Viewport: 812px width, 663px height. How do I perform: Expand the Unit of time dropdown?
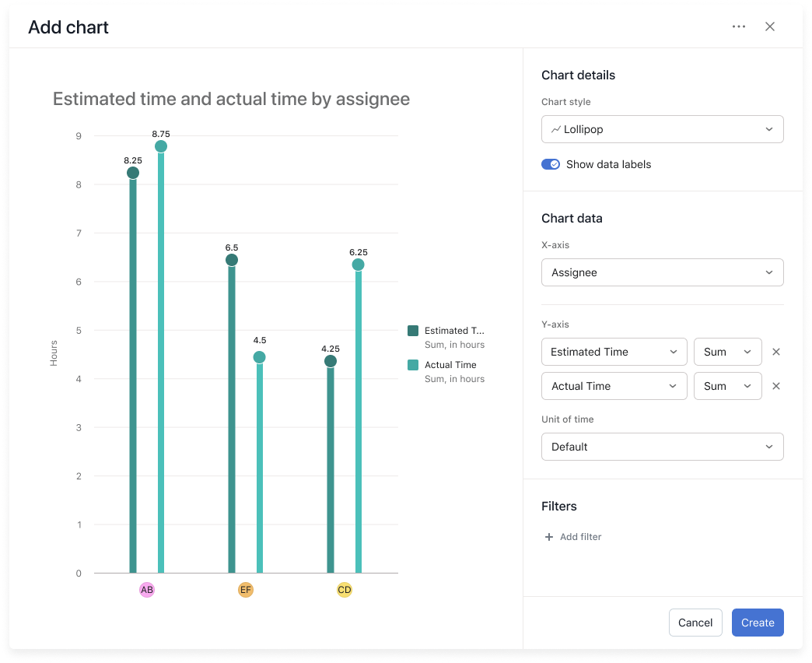[x=662, y=446]
